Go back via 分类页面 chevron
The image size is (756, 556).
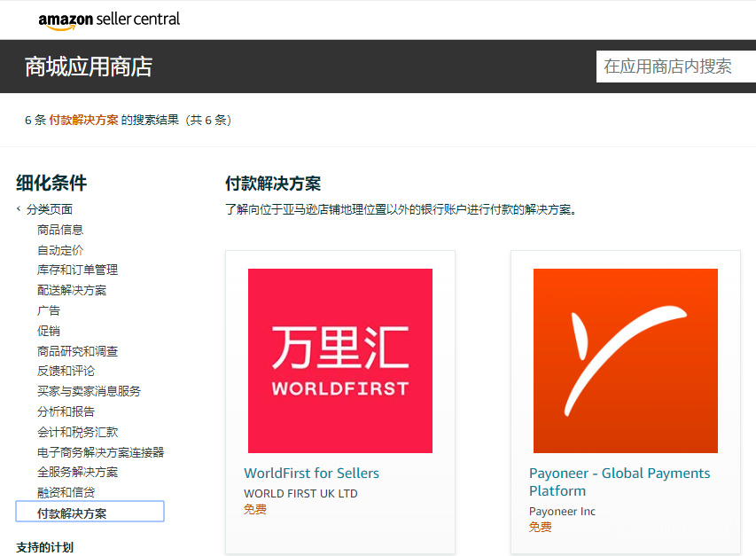pyautogui.click(x=19, y=208)
